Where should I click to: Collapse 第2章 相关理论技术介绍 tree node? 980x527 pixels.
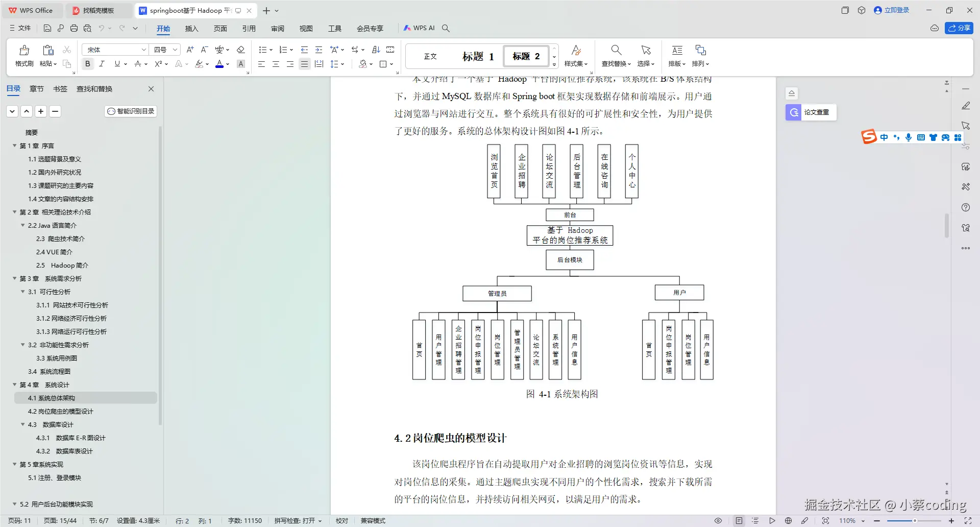click(x=15, y=212)
